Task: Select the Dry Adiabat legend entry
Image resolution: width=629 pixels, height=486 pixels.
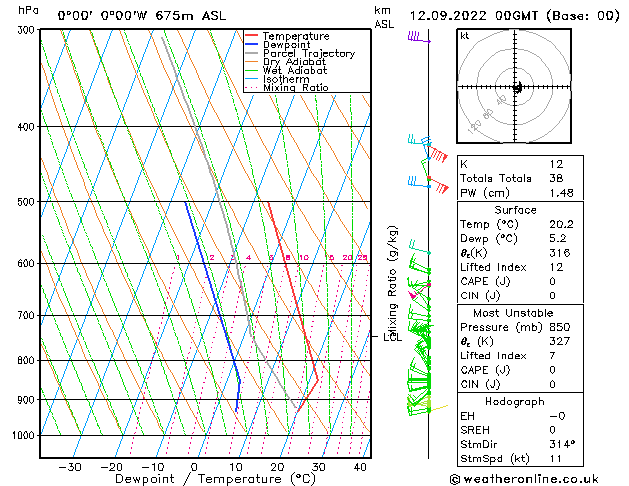Action: tap(285, 62)
